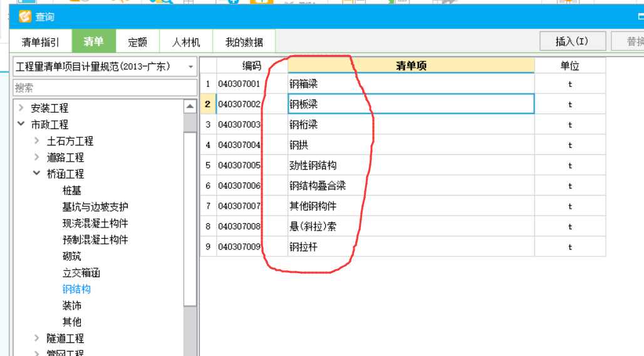Select 市政工程 in the tree

(49, 125)
